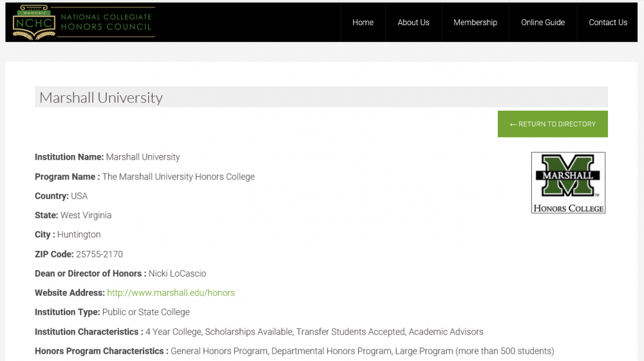Click the Country value USA
This screenshot has height=361, width=644.
tap(79, 196)
